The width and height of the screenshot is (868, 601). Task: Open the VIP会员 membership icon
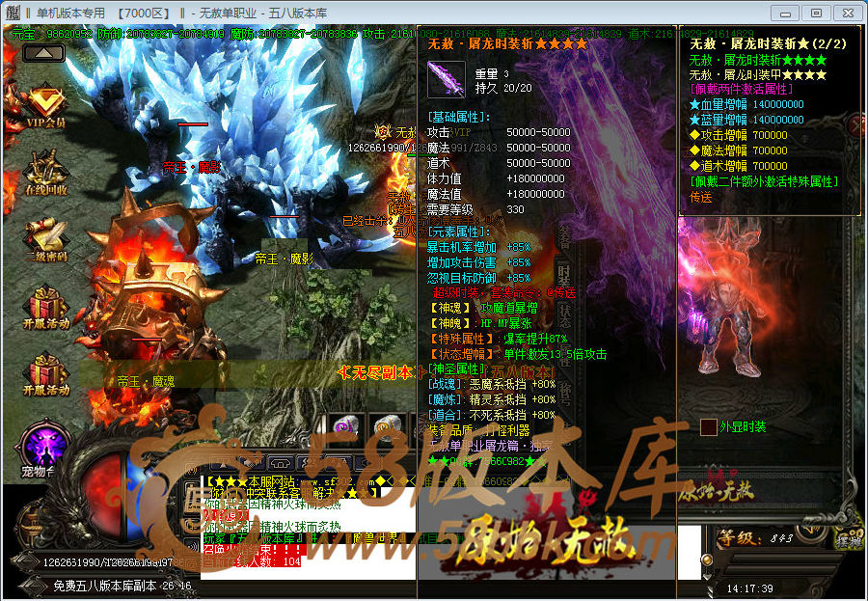(45, 105)
